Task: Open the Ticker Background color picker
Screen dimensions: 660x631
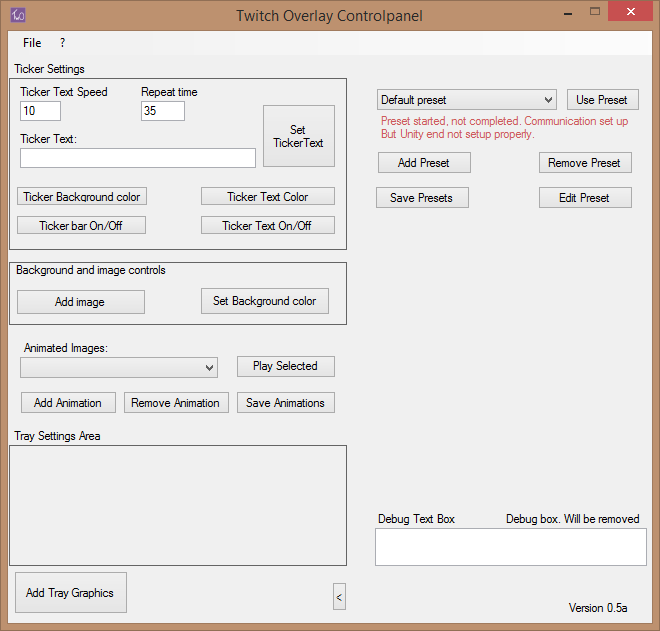Action: pos(82,197)
